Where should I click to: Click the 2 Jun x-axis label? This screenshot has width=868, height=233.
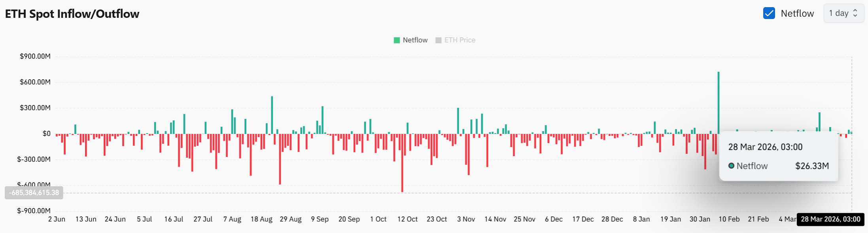pos(57,219)
